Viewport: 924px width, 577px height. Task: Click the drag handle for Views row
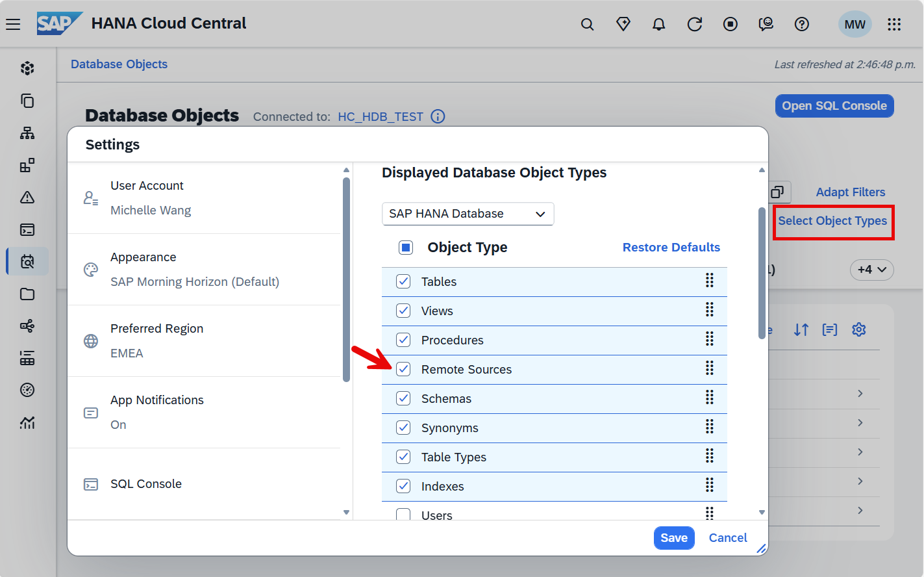coord(710,309)
